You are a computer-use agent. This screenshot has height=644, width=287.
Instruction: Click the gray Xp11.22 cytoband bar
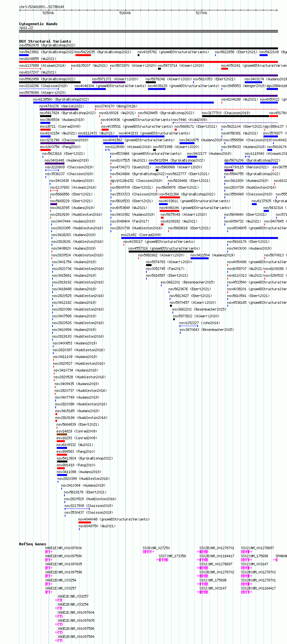[148, 31]
